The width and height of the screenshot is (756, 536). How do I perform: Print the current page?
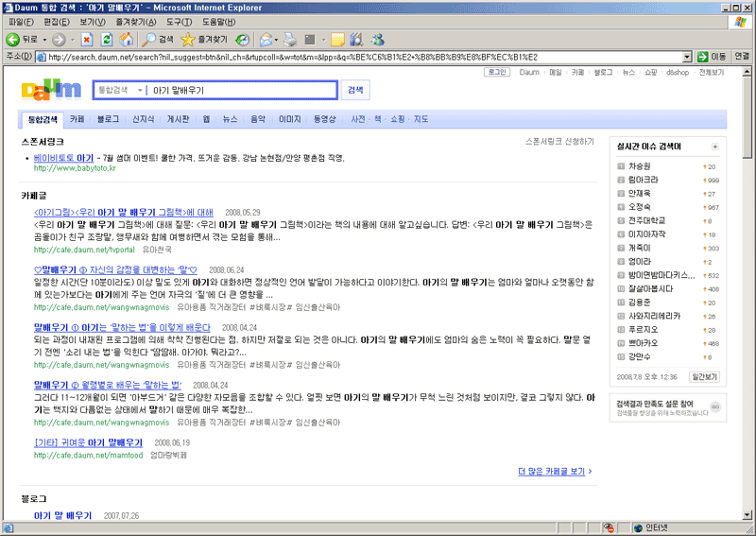[x=290, y=40]
